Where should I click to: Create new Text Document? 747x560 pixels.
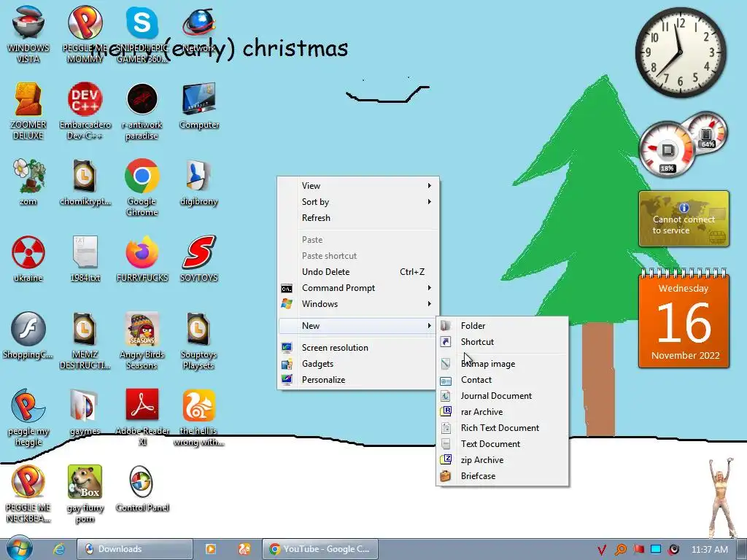coord(502,444)
